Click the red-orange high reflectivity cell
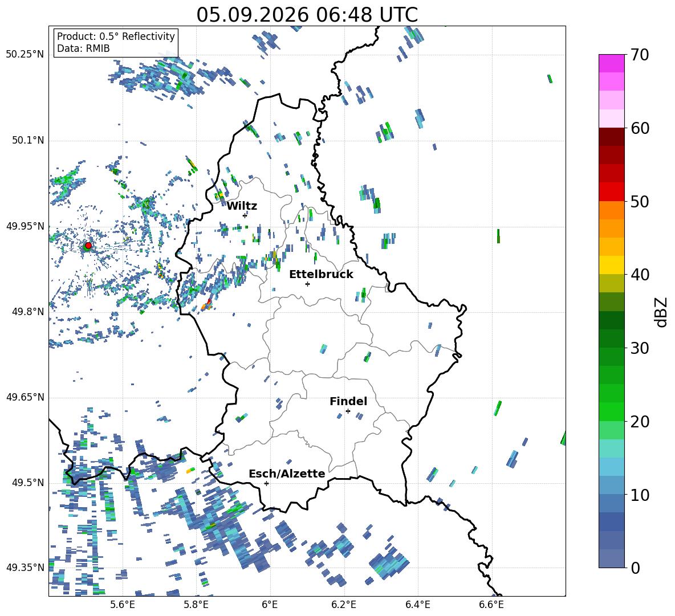 [207, 304]
